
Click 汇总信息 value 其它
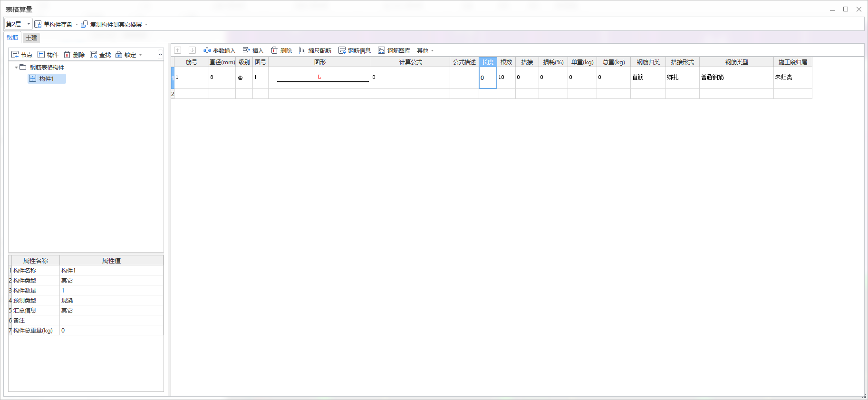111,311
